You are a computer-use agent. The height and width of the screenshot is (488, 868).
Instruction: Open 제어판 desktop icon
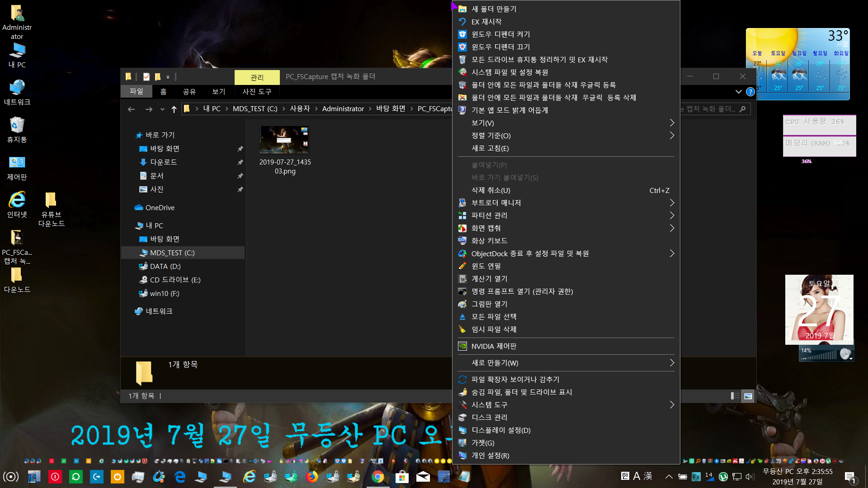(17, 168)
